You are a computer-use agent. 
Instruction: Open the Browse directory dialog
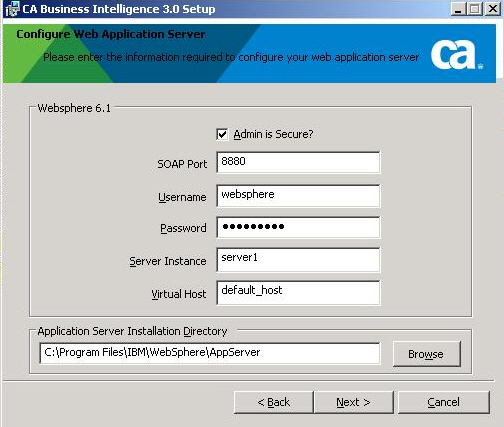point(427,354)
